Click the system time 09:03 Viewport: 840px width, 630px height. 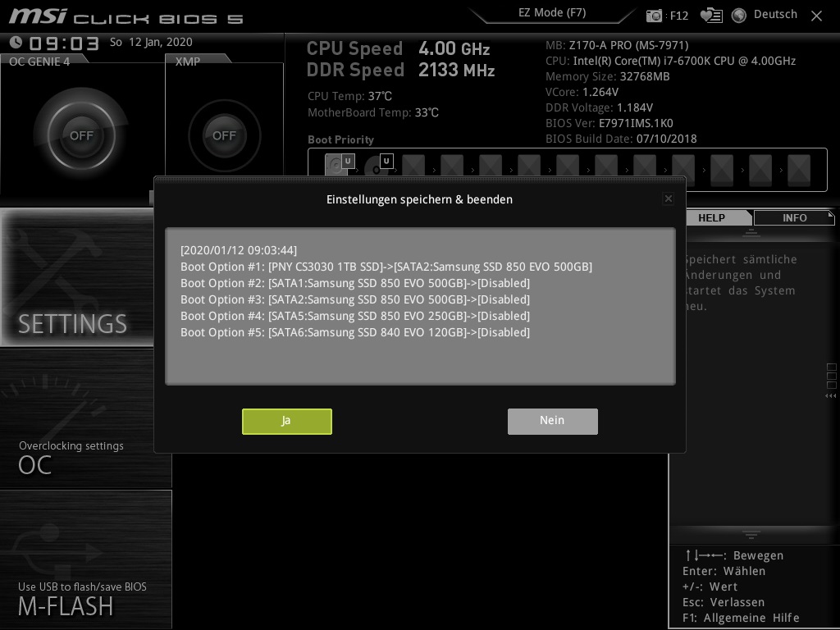[x=64, y=43]
